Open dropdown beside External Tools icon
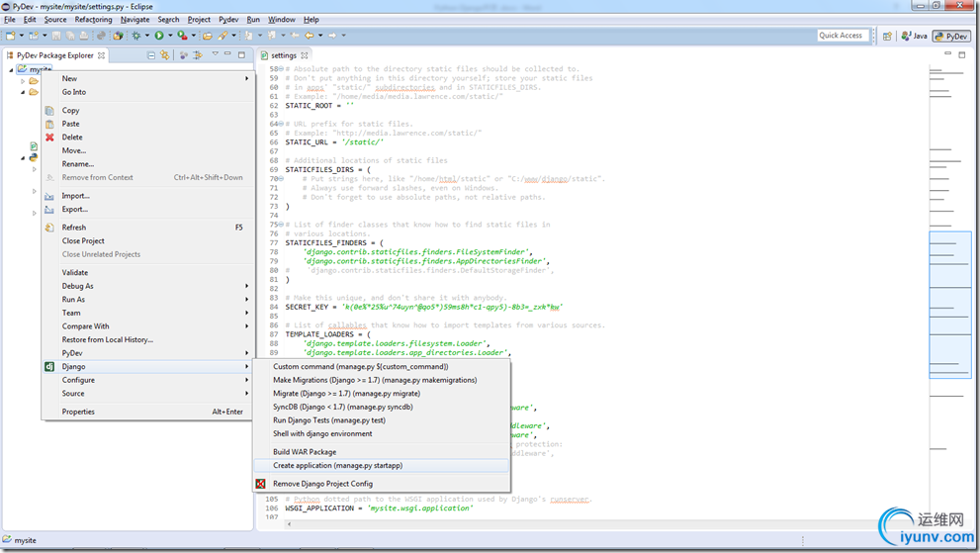This screenshot has width=980, height=553. (x=193, y=36)
